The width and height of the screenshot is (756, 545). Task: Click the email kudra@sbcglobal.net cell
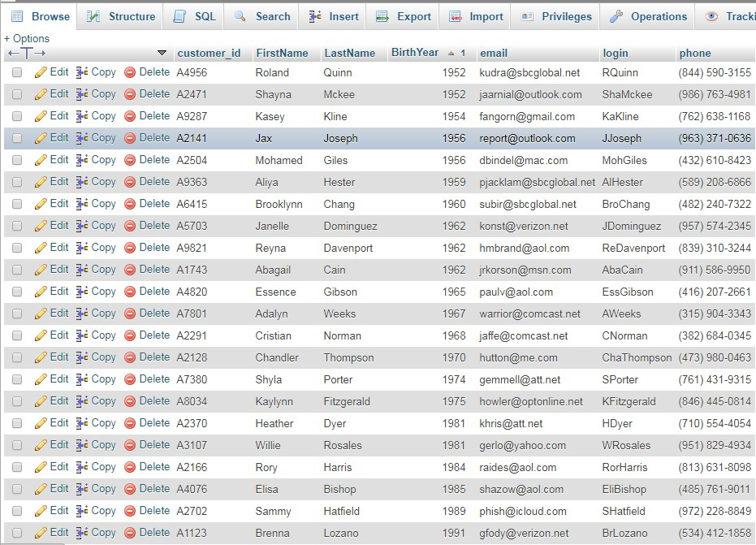coord(529,73)
